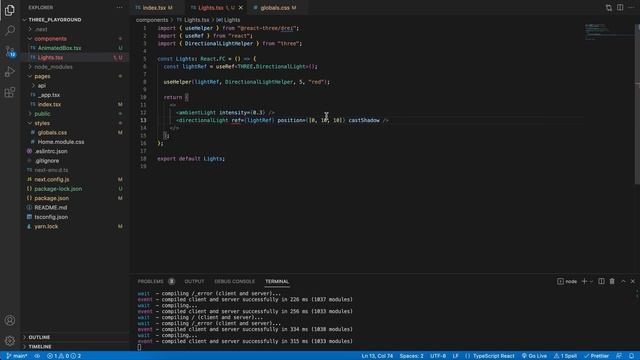Open the Debug Console panel tab
Screen dimensions: 640x360
(x=234, y=281)
